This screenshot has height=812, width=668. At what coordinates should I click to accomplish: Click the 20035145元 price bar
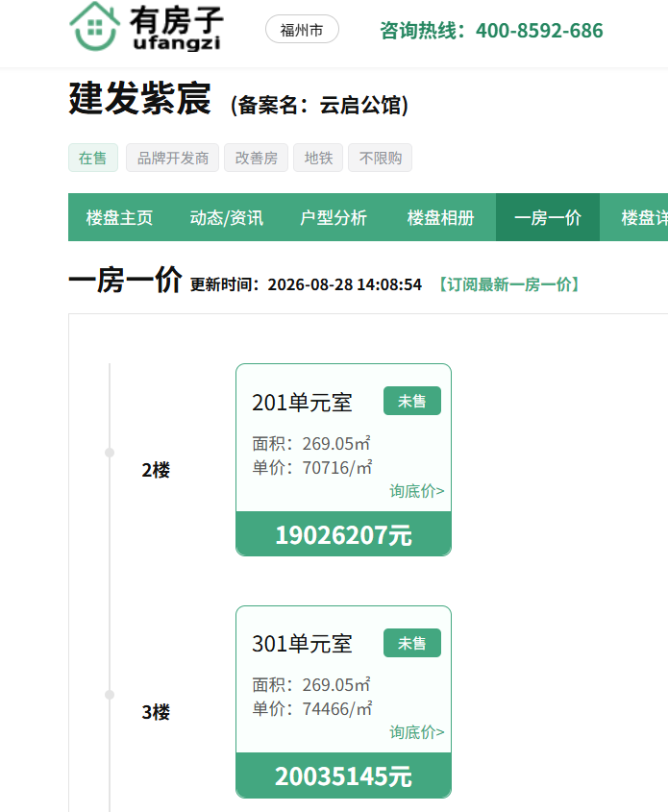343,775
